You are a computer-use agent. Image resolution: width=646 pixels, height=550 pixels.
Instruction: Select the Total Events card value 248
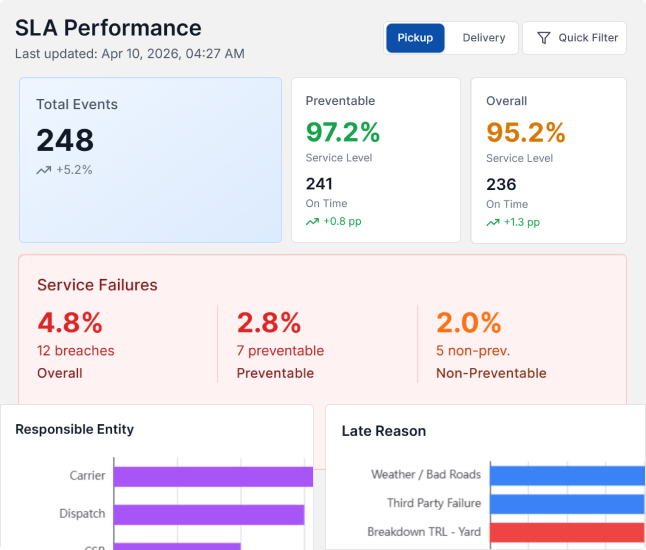click(65, 140)
